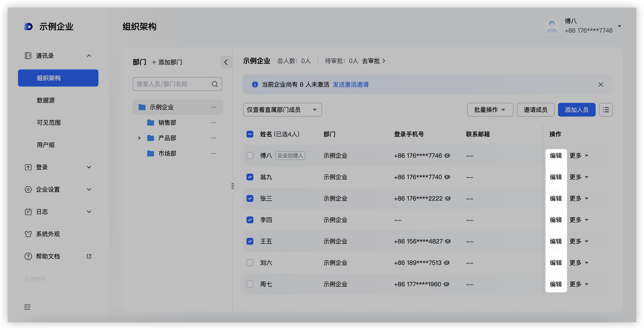Screen dimensions: 644x330
Task: Reveal 翁九's hidden phone number via eye icon
Action: coord(447,177)
